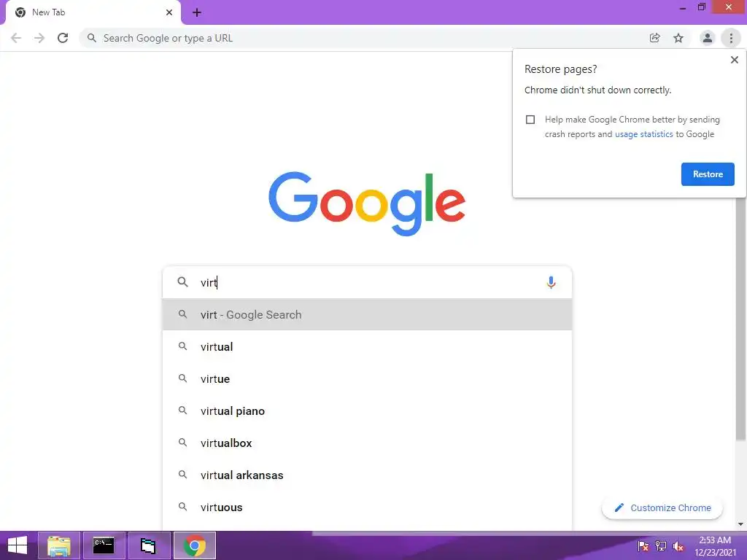Select the 'virtuous' suggestion
The width and height of the screenshot is (747, 560).
(x=367, y=507)
